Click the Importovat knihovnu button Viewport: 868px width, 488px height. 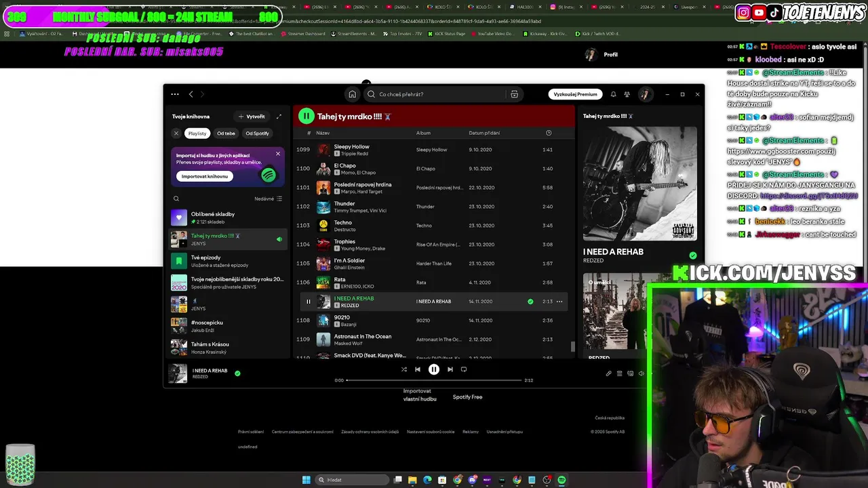[x=204, y=176]
